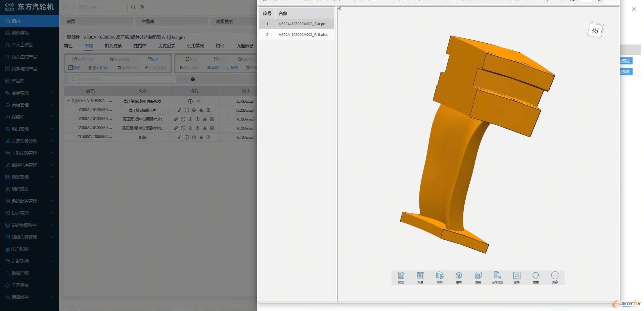Expand the 数控程序管理 sidebar chevron
644x311 pixels.
(x=51, y=165)
